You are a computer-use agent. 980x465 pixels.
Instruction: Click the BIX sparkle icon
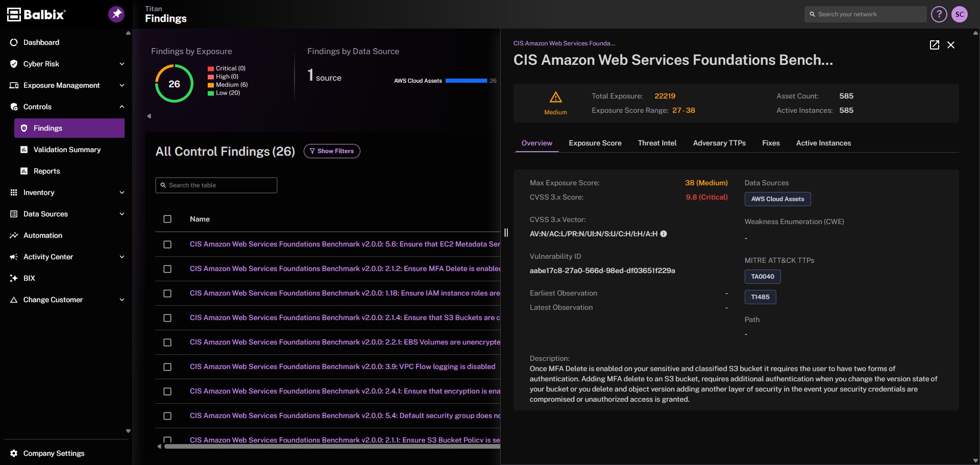tap(14, 278)
